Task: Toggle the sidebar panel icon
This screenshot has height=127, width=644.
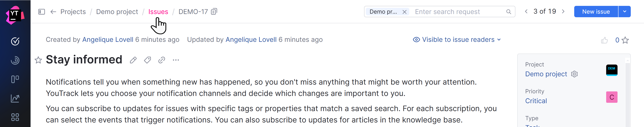Action: point(41,12)
